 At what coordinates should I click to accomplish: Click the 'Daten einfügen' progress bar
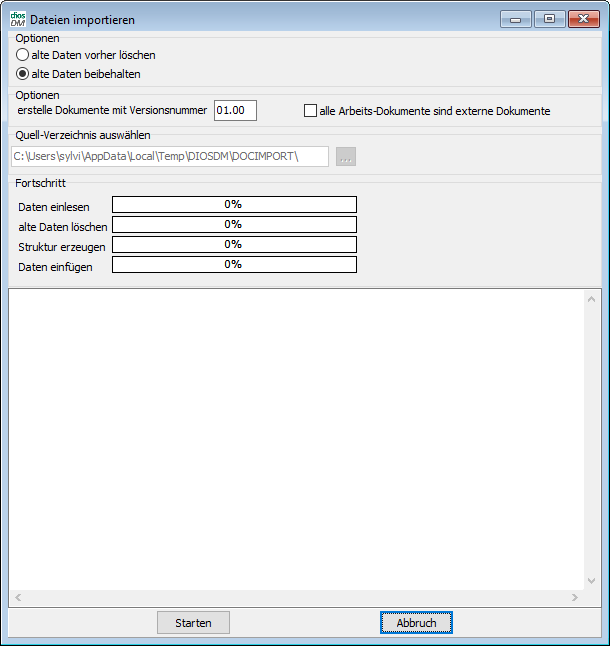[234, 265]
